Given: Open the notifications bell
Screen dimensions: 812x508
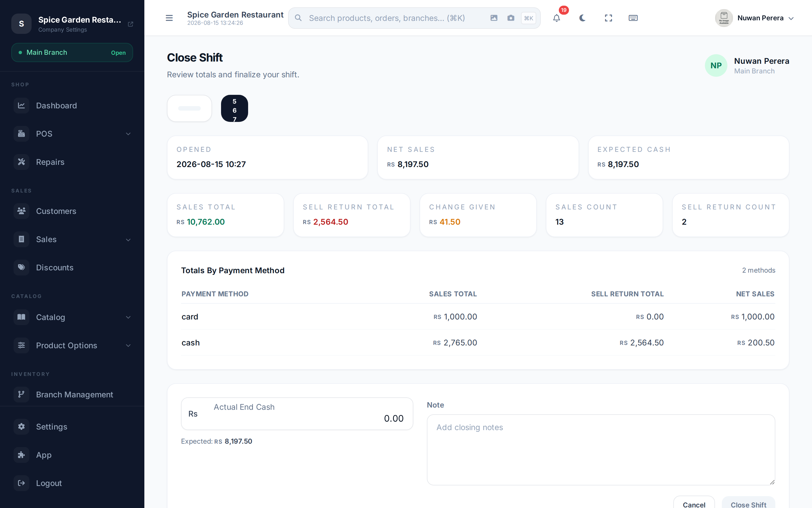Looking at the screenshot, I should pyautogui.click(x=556, y=18).
